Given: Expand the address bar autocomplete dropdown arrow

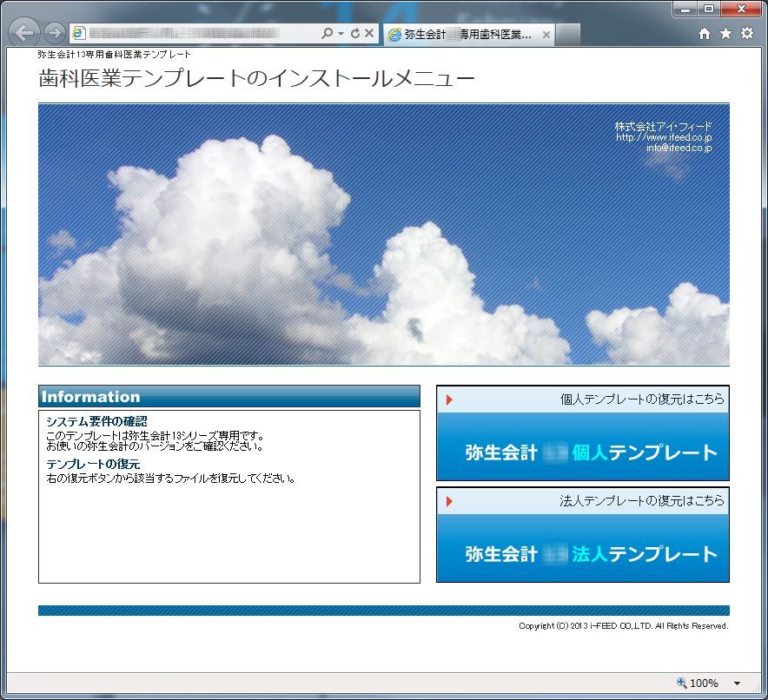Looking at the screenshot, I should click(341, 34).
